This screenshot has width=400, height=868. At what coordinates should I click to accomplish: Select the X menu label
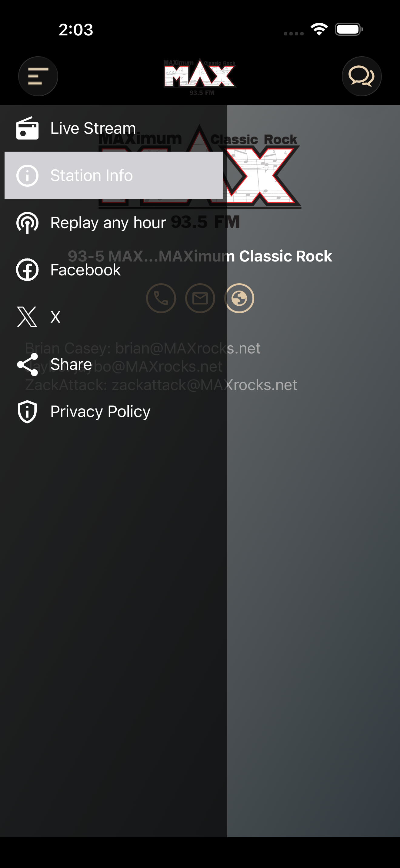55,317
